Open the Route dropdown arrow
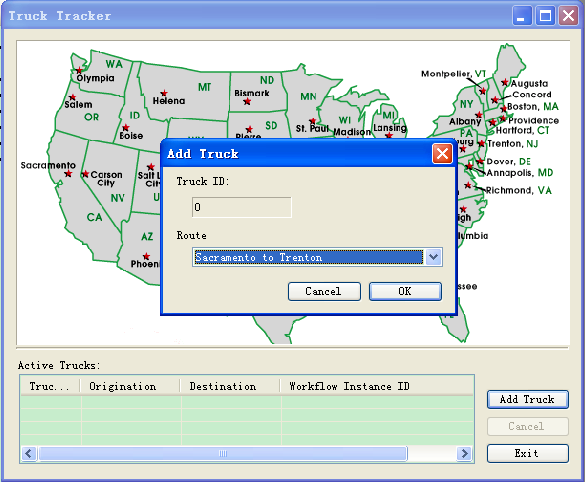The image size is (585, 482). click(x=433, y=257)
